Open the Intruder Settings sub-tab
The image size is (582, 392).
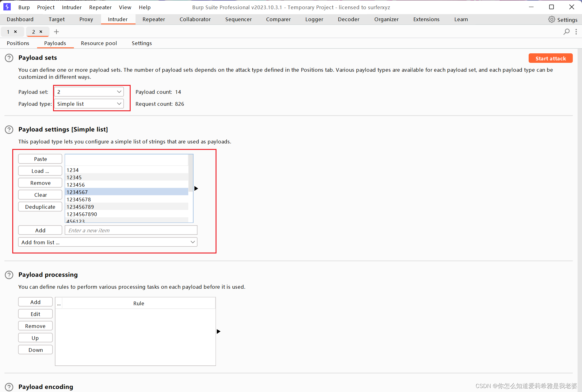[142, 43]
